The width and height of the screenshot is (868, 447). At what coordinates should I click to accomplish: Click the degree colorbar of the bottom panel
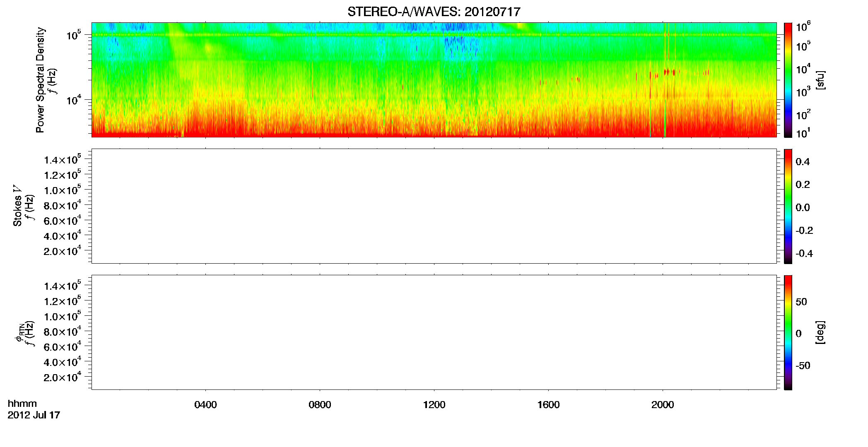tap(788, 332)
